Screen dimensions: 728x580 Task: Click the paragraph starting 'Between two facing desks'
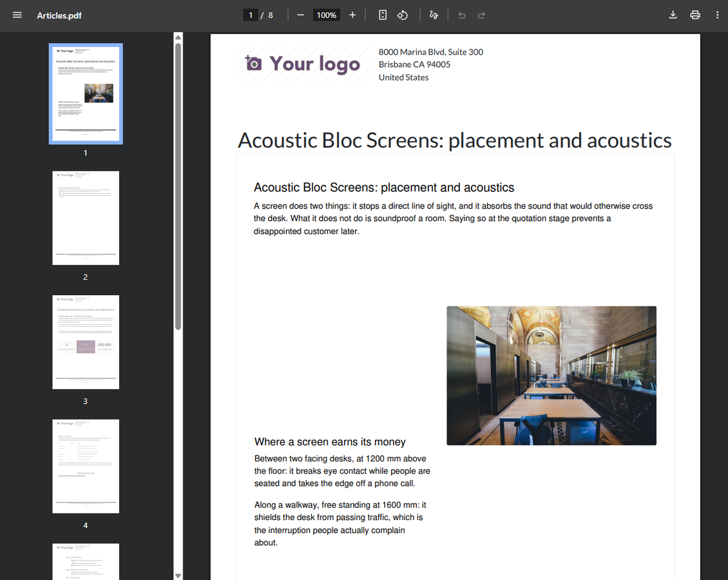click(342, 471)
